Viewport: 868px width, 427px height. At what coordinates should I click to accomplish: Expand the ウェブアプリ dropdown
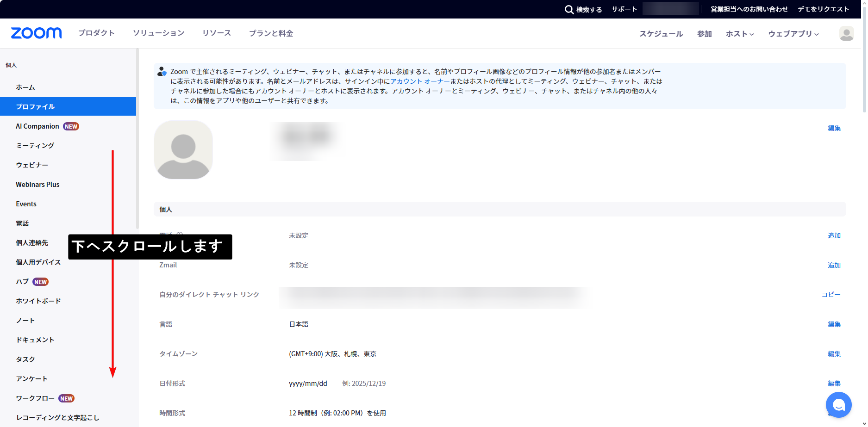(x=793, y=34)
